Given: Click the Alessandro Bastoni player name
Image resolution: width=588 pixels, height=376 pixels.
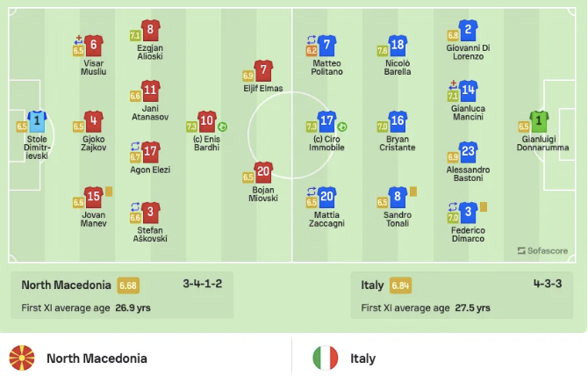Looking at the screenshot, I should (468, 174).
